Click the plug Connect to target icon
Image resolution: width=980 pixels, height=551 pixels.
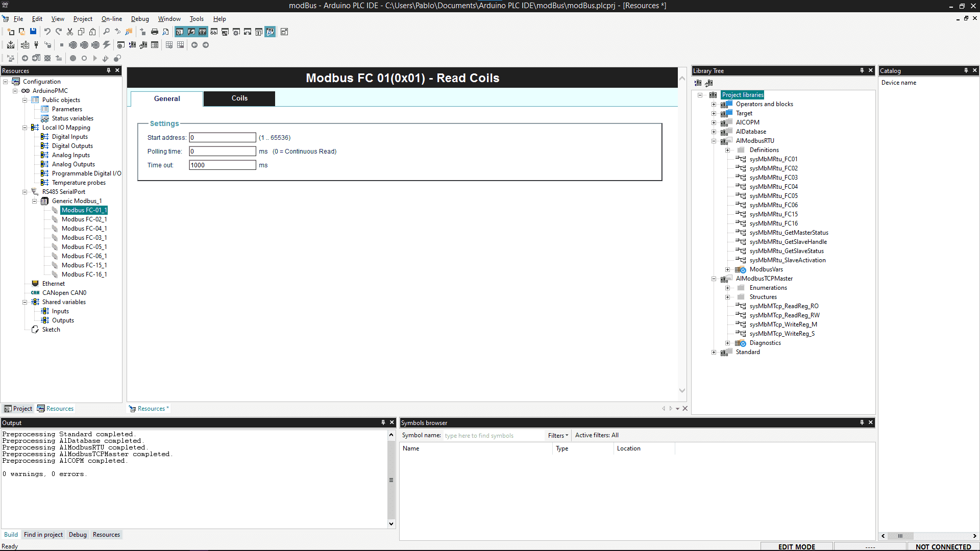pyautogui.click(x=36, y=45)
